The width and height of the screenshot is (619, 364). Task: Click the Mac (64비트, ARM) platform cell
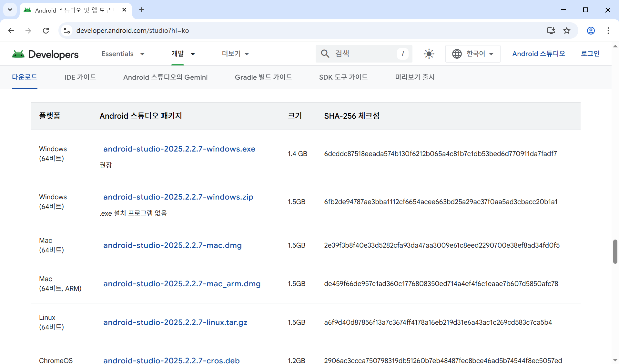(x=60, y=284)
